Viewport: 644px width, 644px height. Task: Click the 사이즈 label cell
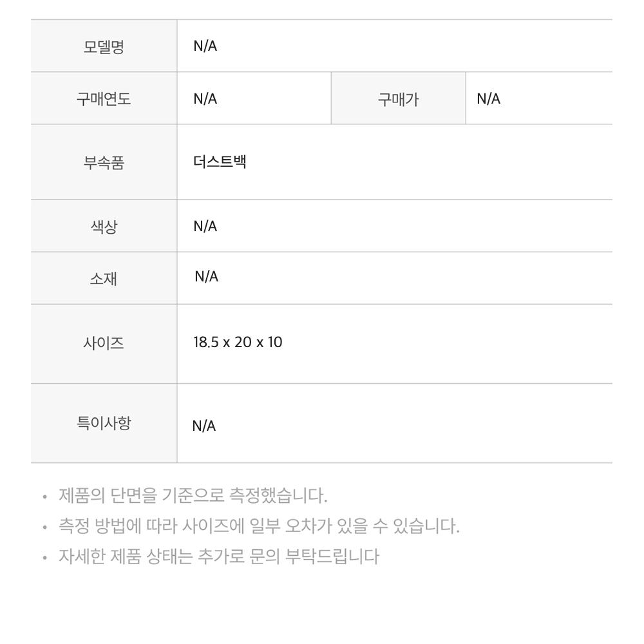pos(104,344)
